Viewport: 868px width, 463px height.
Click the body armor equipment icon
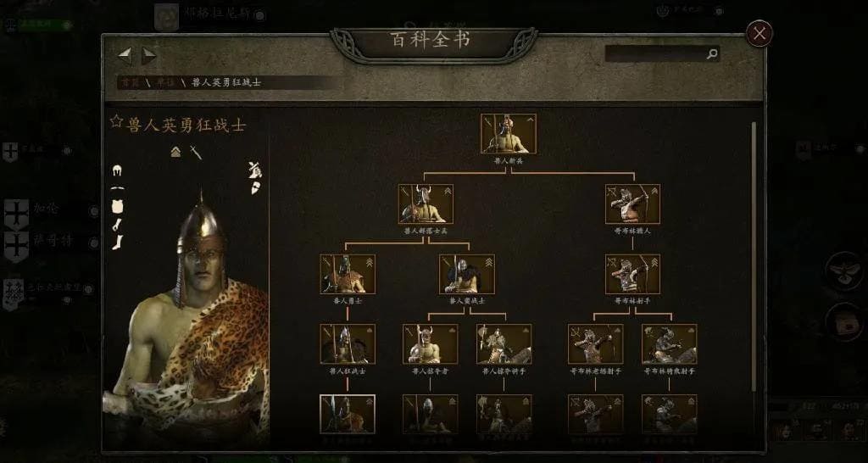117,207
